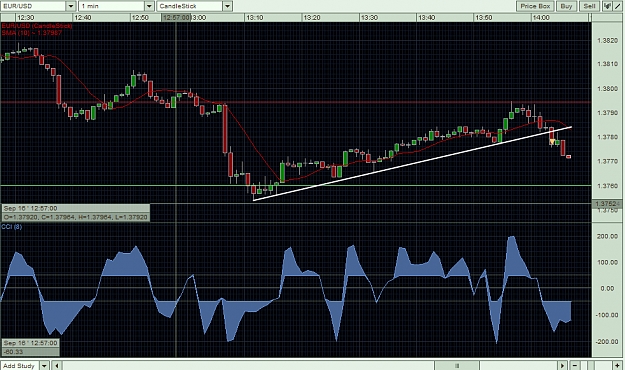Click the '200.00' CCI axis label
Image resolution: width=625 pixels, height=370 pixels.
click(x=607, y=236)
